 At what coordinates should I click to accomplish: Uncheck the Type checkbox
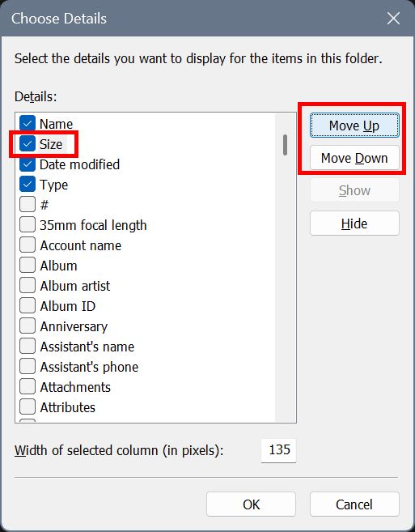(28, 185)
